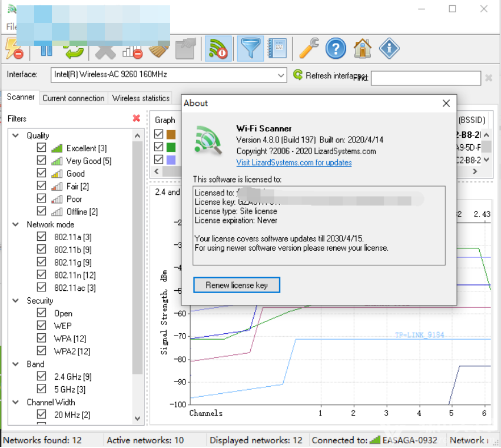The height and width of the screenshot is (448, 501).
Task: Open help with the question mark icon
Action: (x=336, y=49)
